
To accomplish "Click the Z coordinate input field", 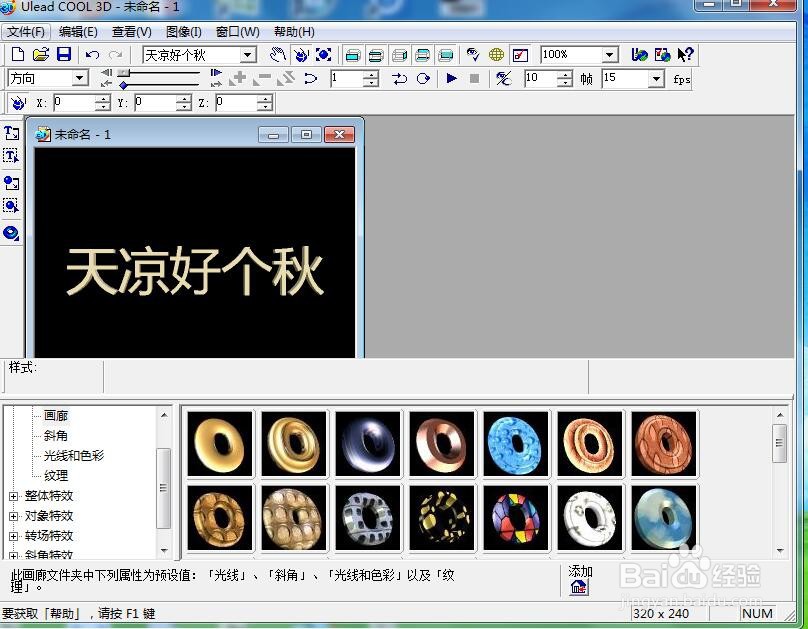I will 236,103.
